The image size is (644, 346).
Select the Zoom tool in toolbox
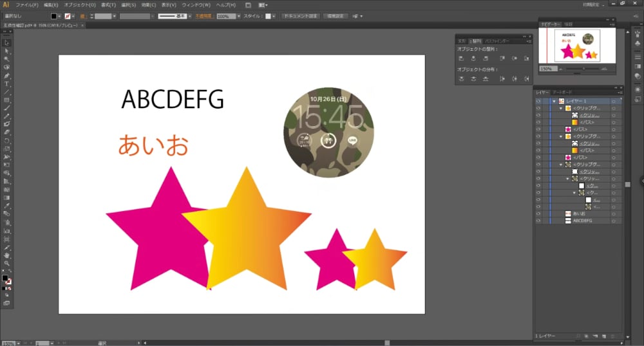tap(7, 264)
